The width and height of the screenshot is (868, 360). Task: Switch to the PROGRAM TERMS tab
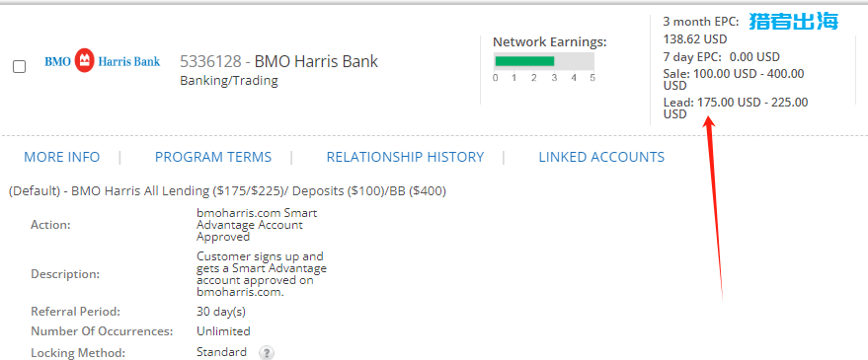tap(213, 157)
